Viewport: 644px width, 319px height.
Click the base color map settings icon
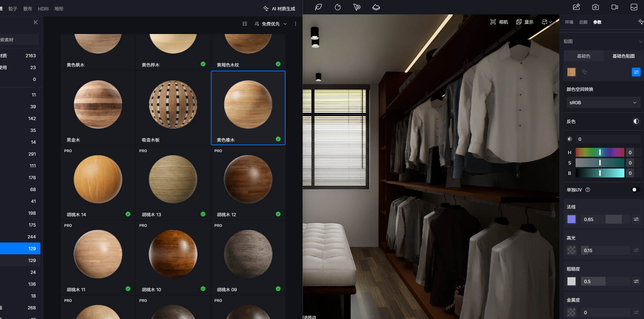coord(636,72)
